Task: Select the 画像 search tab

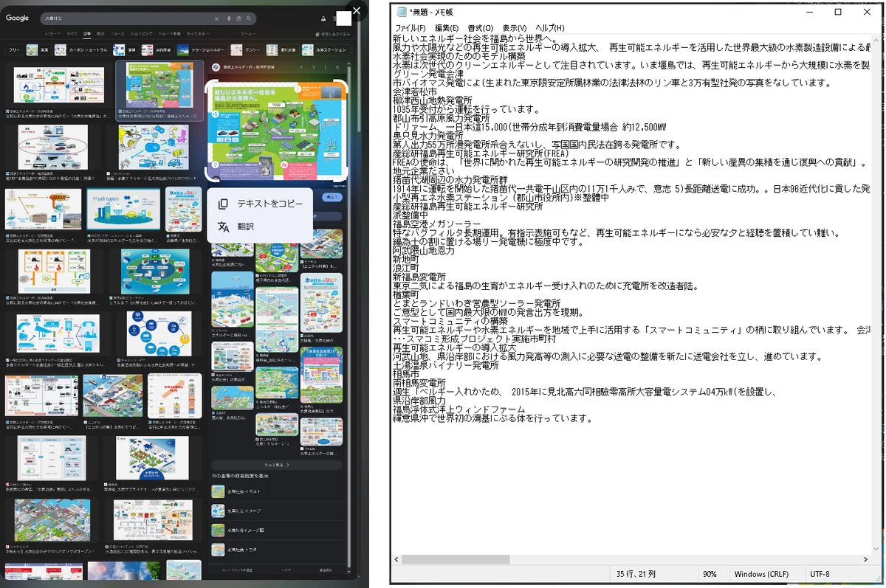Action: (x=87, y=34)
